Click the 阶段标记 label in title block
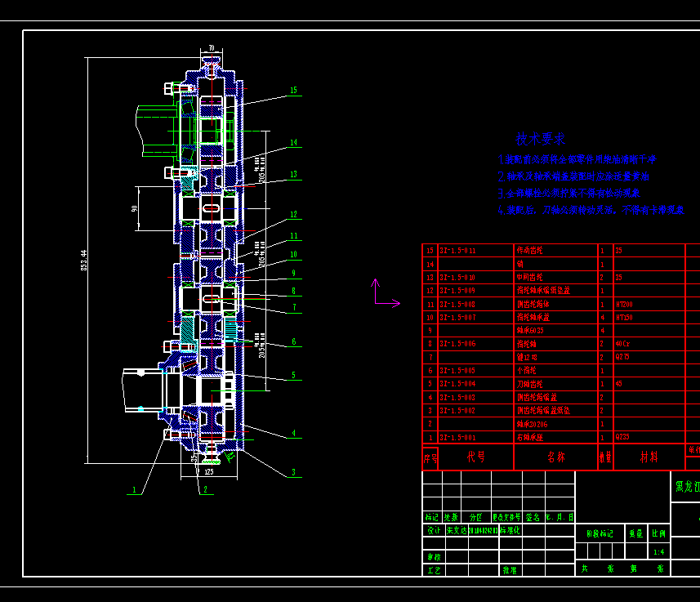 point(600,533)
